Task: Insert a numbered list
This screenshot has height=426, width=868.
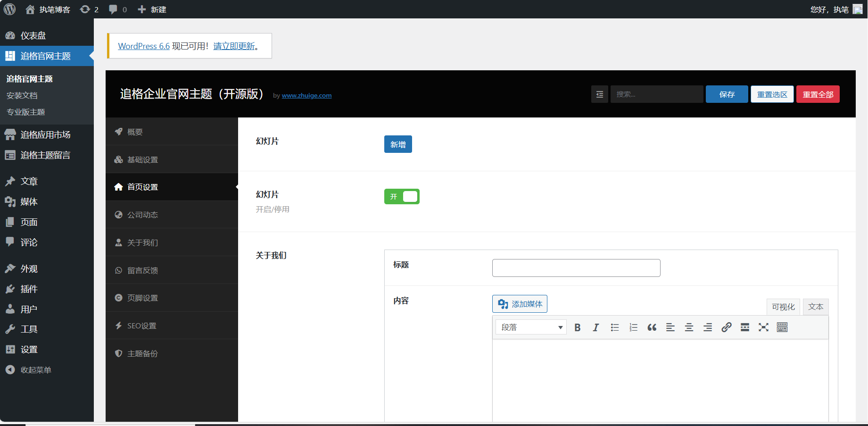Action: (633, 327)
